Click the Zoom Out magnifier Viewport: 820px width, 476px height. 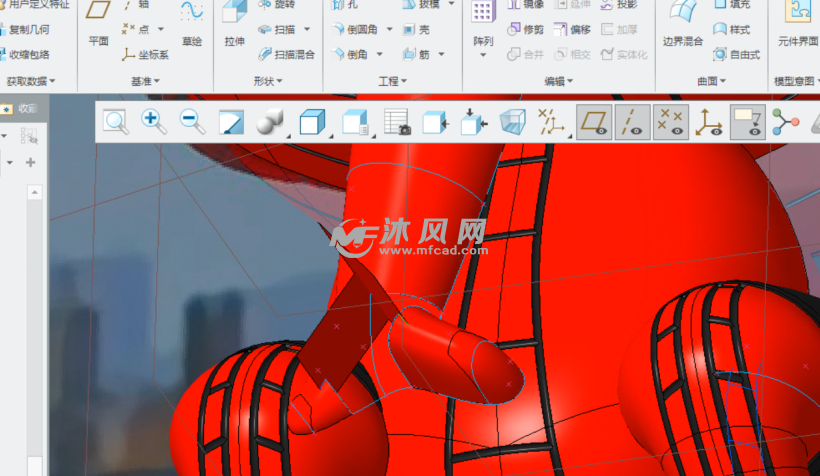192,122
